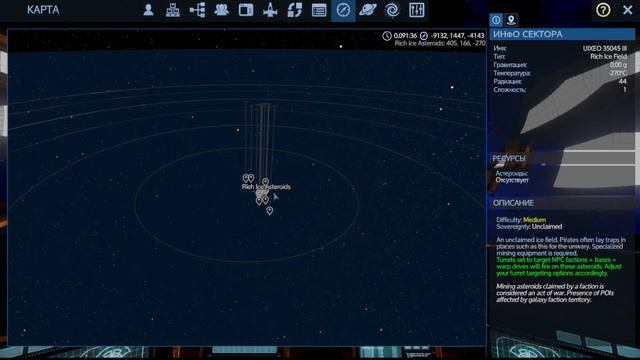Screen dimensions: 640x360
Task: Click the gravity value '0,00 g'
Action: pyautogui.click(x=618, y=65)
